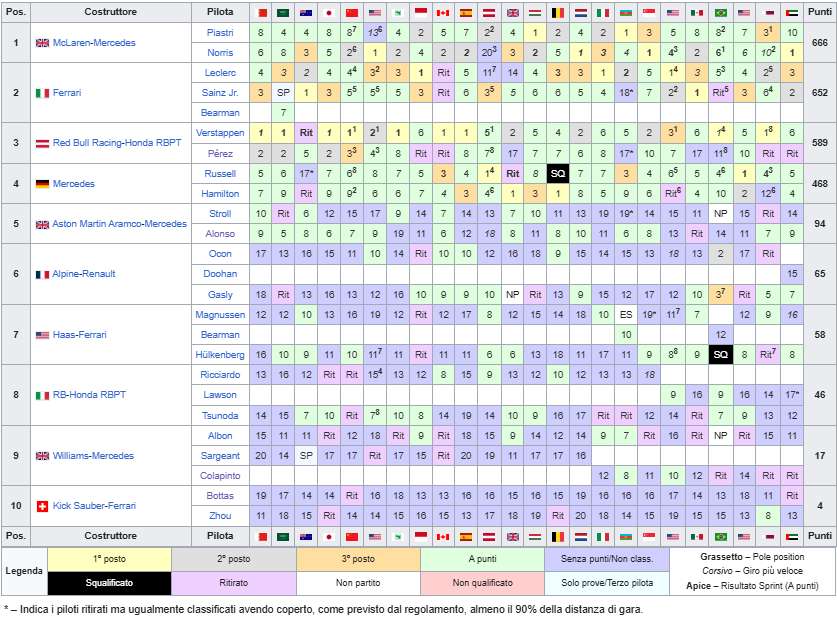This screenshot has height=617, width=837.
Task: Click the black 'Squalificato' legend cell
Action: point(109,583)
